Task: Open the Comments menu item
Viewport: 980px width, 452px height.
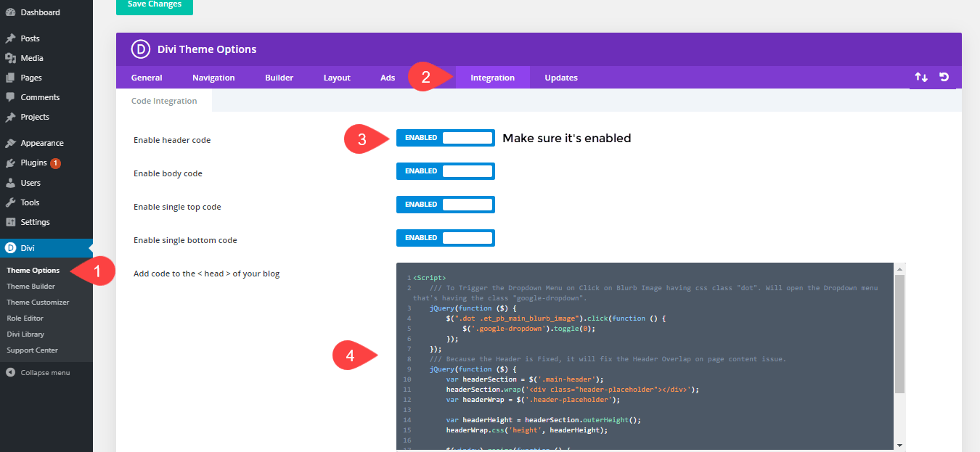Action: point(46,97)
